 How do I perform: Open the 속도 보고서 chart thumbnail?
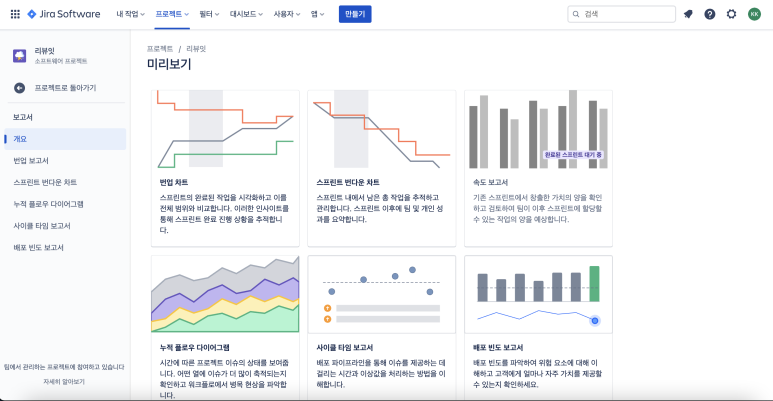[x=538, y=130]
